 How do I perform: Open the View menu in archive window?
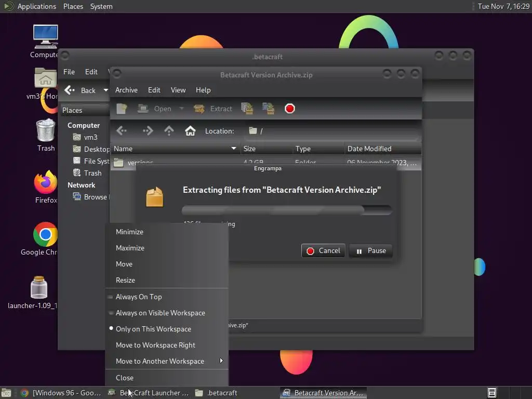tap(178, 90)
